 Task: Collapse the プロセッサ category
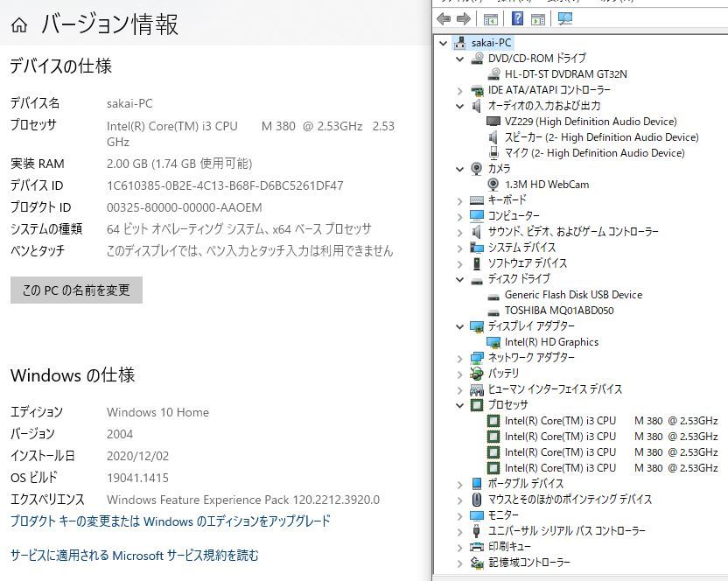[459, 405]
